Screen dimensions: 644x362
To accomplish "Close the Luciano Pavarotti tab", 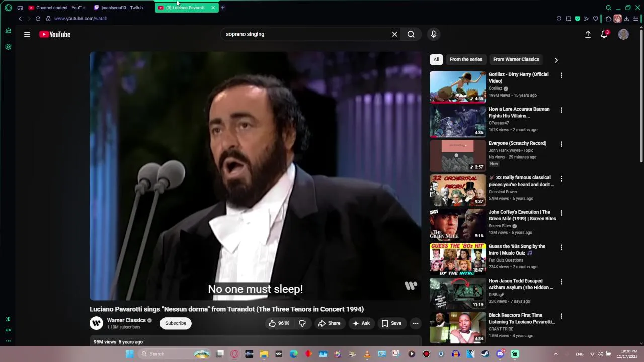I will 213,8.
